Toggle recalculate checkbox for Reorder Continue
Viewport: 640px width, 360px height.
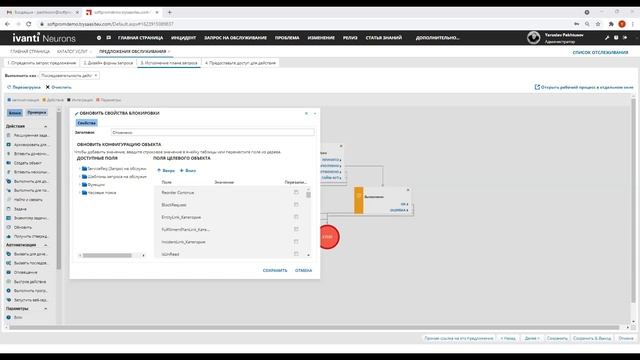296,192
